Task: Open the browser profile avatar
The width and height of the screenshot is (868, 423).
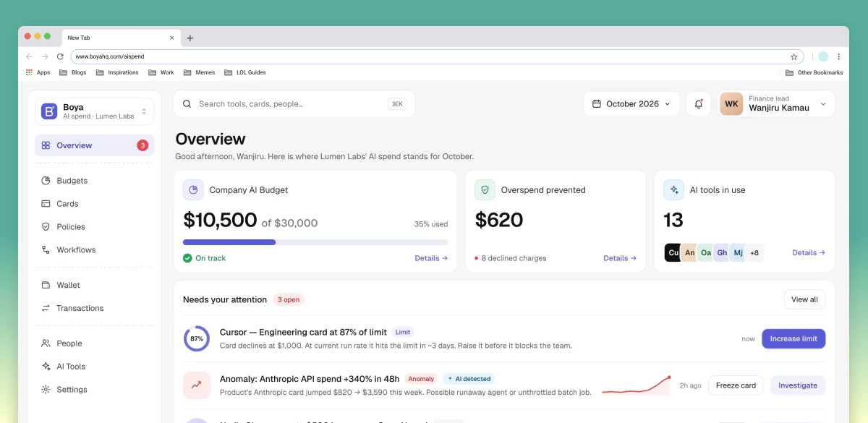Action: [x=823, y=56]
